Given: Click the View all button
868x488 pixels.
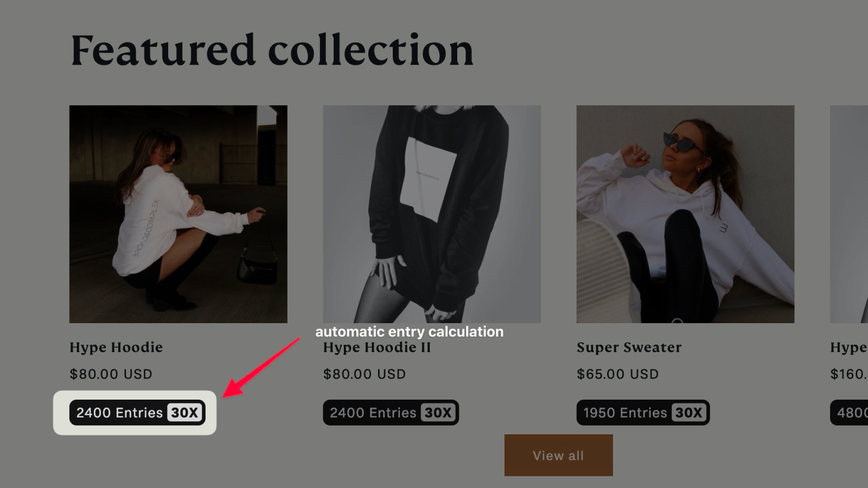Looking at the screenshot, I should [558, 455].
